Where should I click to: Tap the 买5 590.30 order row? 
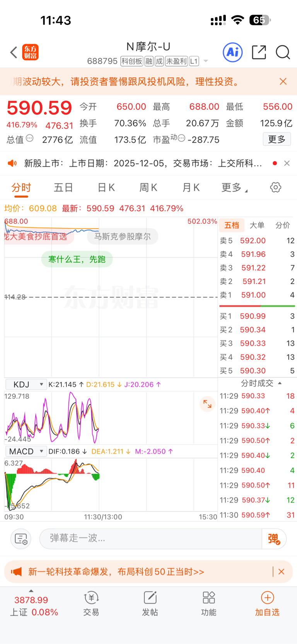pyautogui.click(x=257, y=371)
